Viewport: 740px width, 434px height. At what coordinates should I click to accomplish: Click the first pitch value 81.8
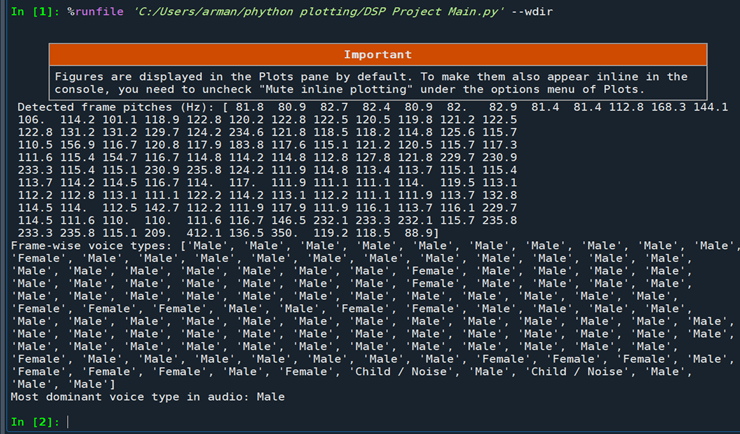(243, 107)
